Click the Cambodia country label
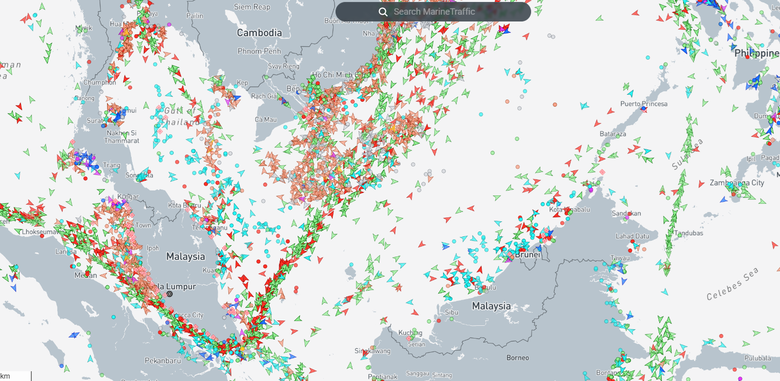Image resolution: width=780 pixels, height=381 pixels. (x=259, y=33)
